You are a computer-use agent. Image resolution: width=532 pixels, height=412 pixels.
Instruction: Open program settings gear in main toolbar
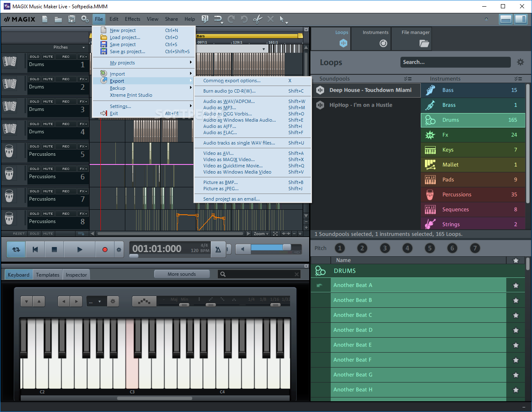(85, 19)
